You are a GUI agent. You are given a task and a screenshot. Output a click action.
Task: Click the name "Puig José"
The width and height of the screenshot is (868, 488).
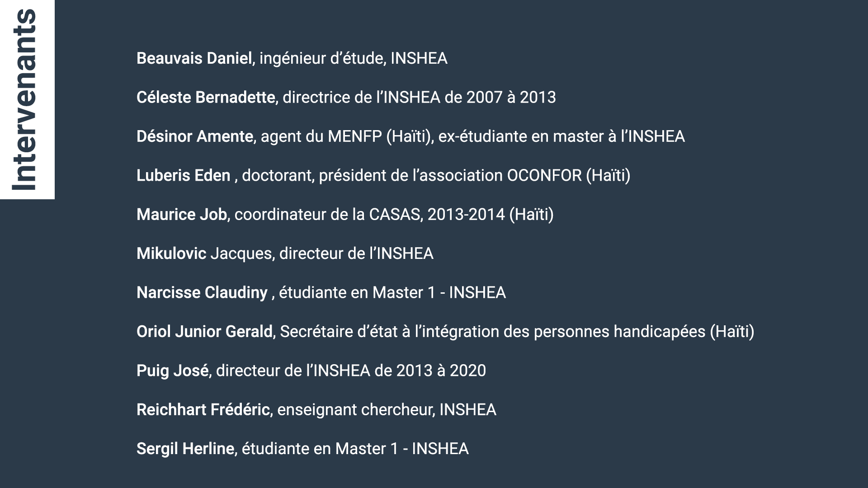pos(172,371)
